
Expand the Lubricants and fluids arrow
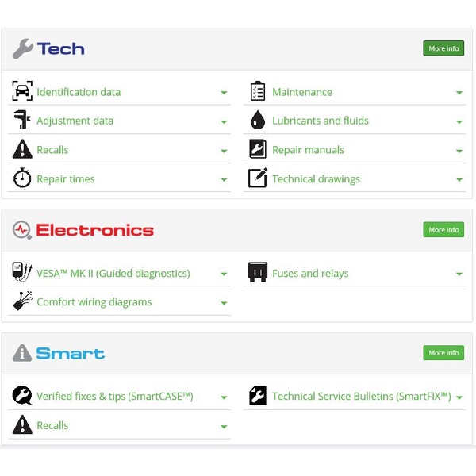[x=459, y=121]
